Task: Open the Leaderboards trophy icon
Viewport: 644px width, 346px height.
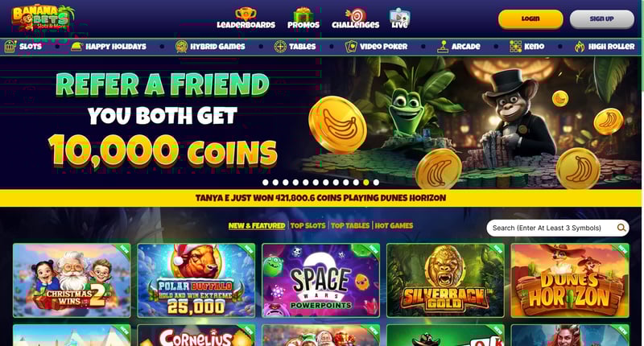Action: (x=246, y=14)
